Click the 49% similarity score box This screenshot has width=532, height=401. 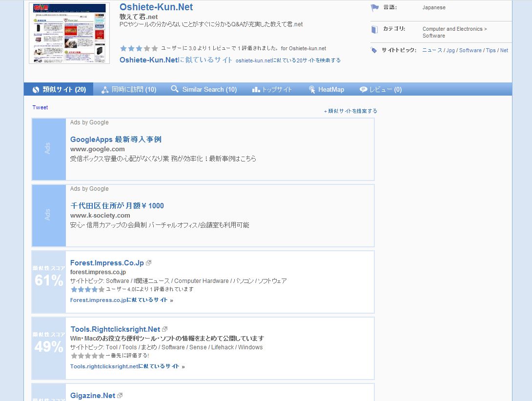(x=49, y=348)
